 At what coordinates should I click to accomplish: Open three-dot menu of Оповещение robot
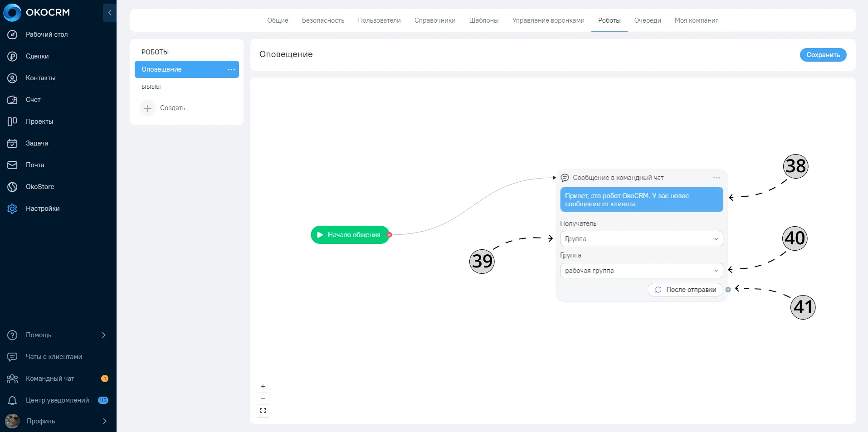pyautogui.click(x=231, y=69)
